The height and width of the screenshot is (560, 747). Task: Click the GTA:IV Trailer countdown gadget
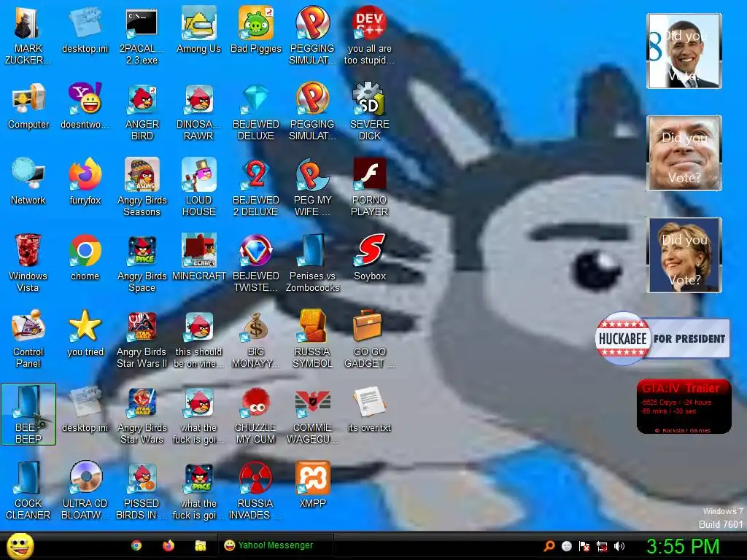684,407
